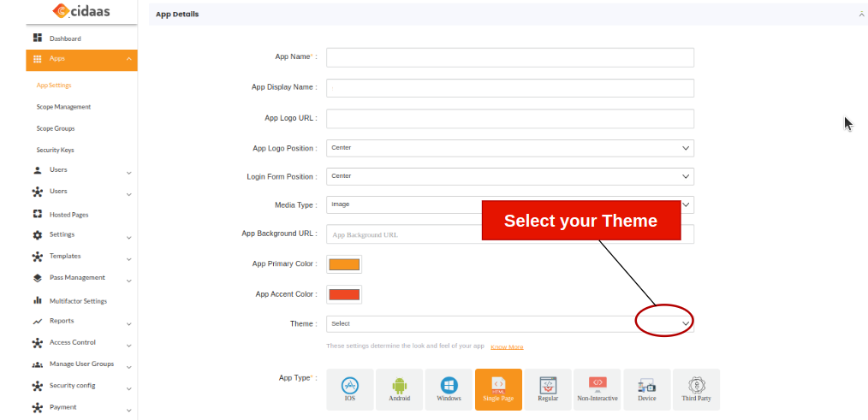Choose the iOS app type

pyautogui.click(x=350, y=389)
